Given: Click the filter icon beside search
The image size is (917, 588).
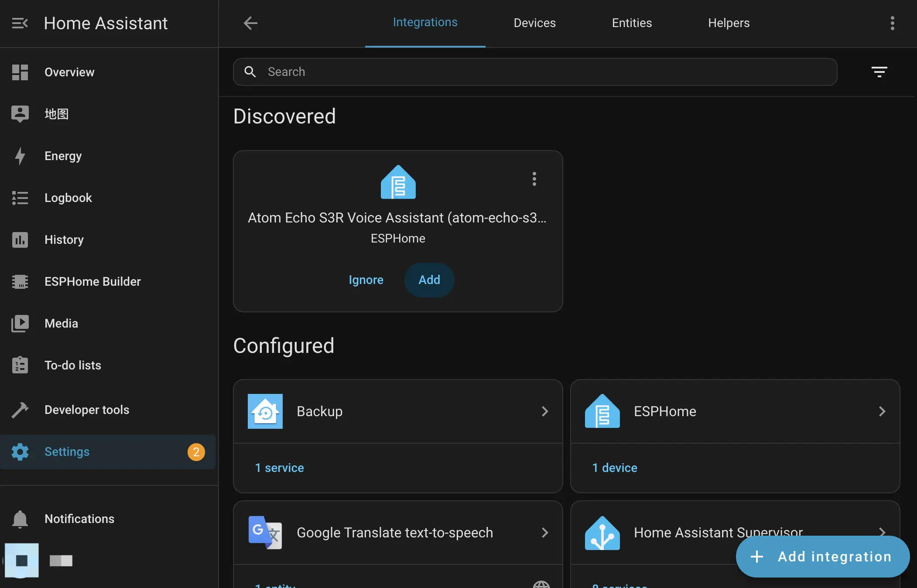Looking at the screenshot, I should coord(879,72).
